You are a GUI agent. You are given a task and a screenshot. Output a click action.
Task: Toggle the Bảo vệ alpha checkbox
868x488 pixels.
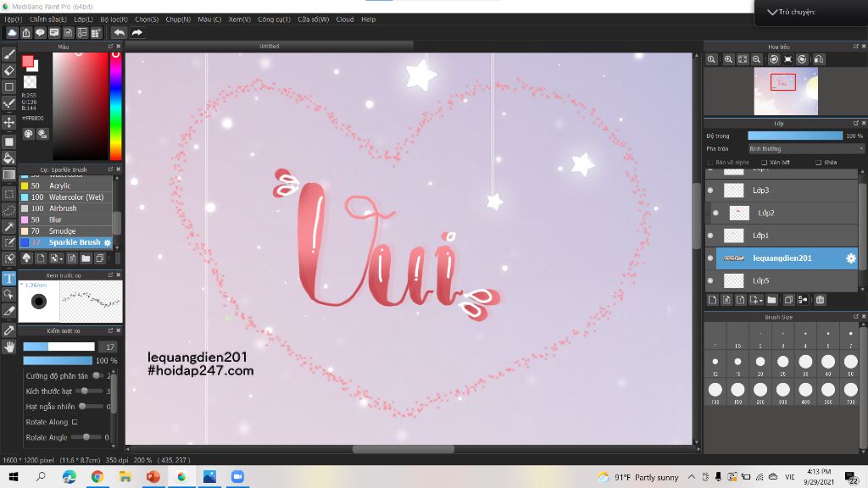click(711, 163)
